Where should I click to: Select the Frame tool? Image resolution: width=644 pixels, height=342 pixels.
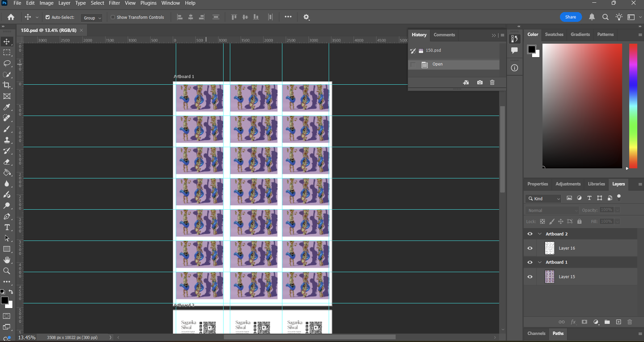click(7, 96)
